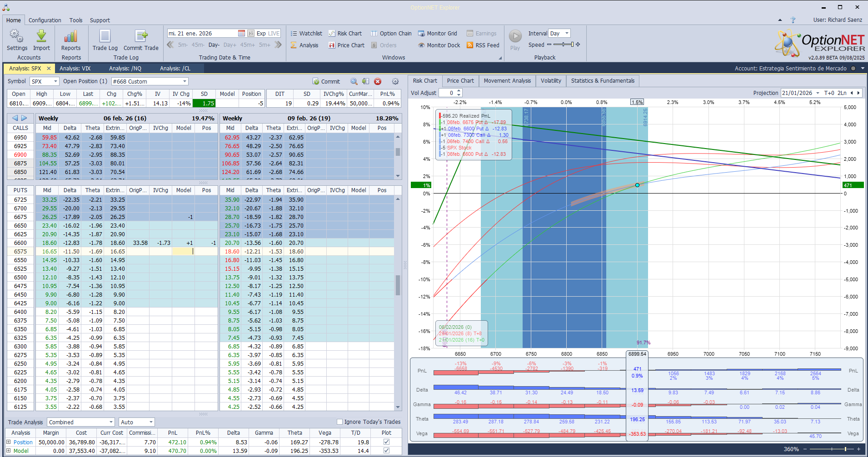Step backward with the double left chevron
This screenshot has width=868, height=457.
pyautogui.click(x=170, y=45)
